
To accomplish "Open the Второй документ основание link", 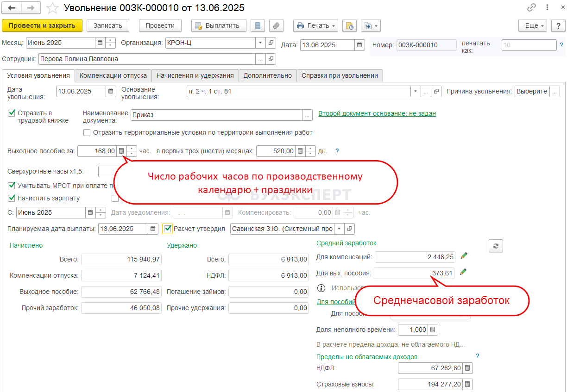I will pos(377,113).
